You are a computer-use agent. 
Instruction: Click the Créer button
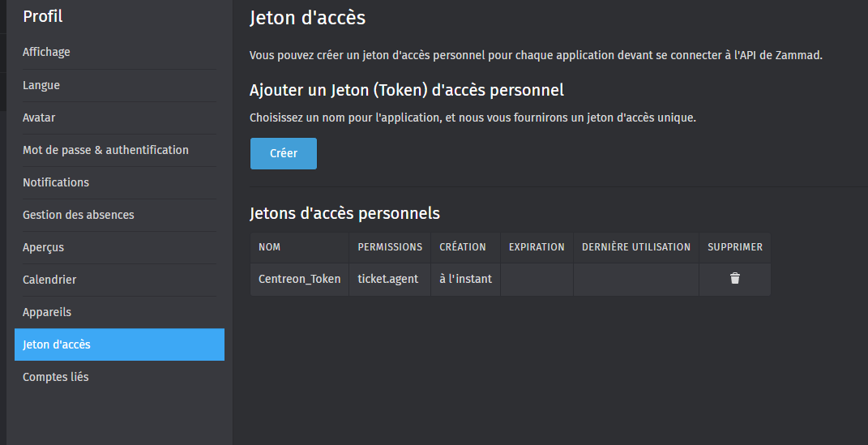pyautogui.click(x=283, y=153)
